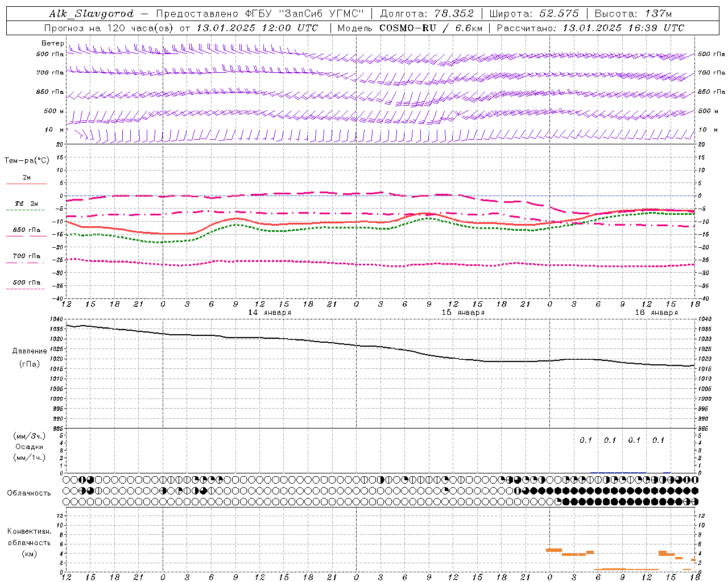
Task: Click 'Прогноз на 120 часа(ов)' forecast header
Action: coord(109,28)
